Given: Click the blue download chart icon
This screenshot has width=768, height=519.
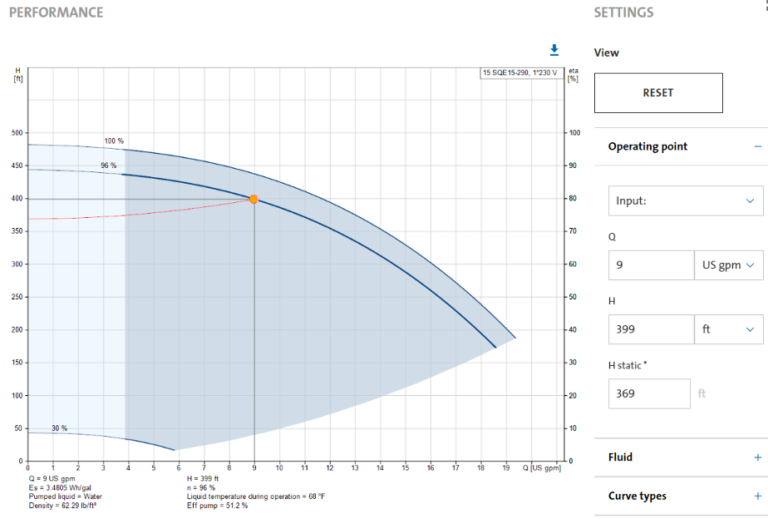Looking at the screenshot, I should (553, 50).
